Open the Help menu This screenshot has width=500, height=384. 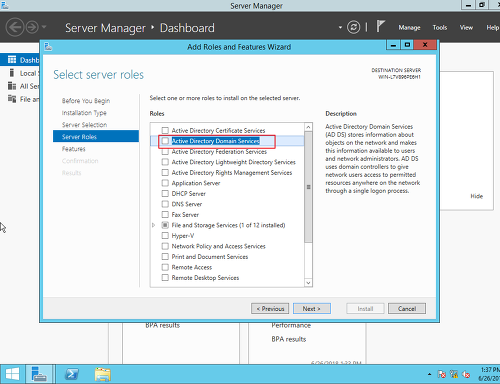[493, 28]
